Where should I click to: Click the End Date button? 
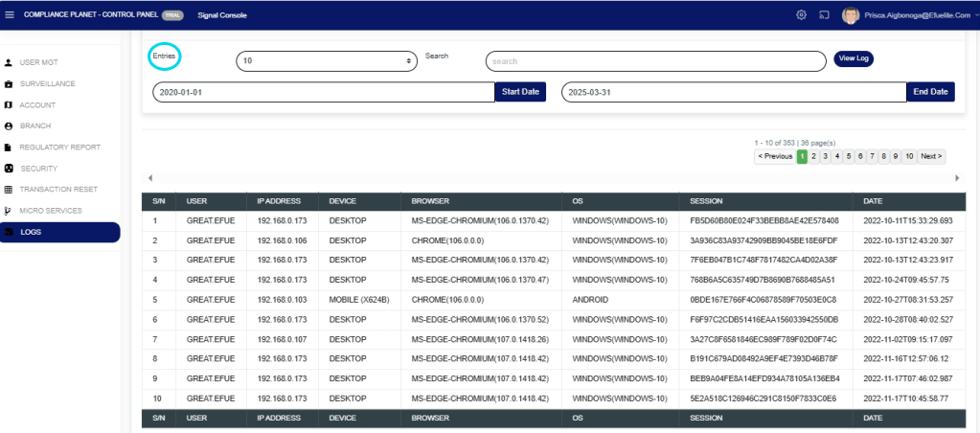pyautogui.click(x=930, y=92)
